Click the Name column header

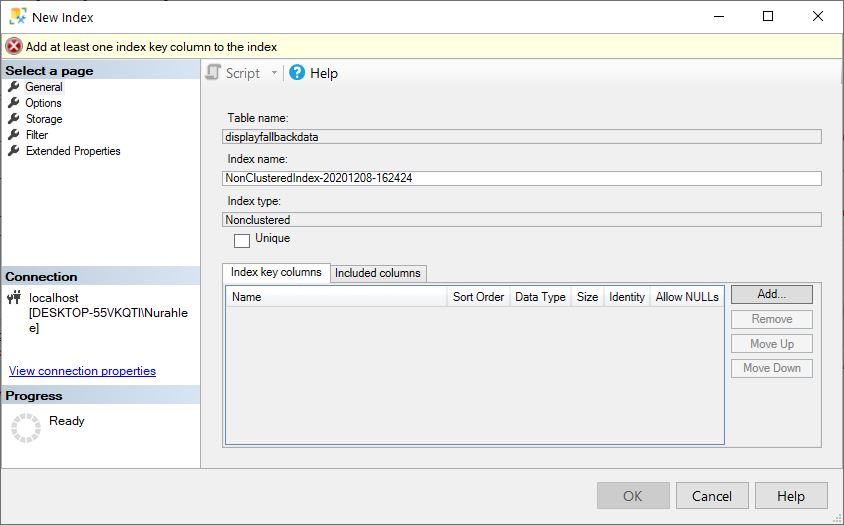(336, 297)
